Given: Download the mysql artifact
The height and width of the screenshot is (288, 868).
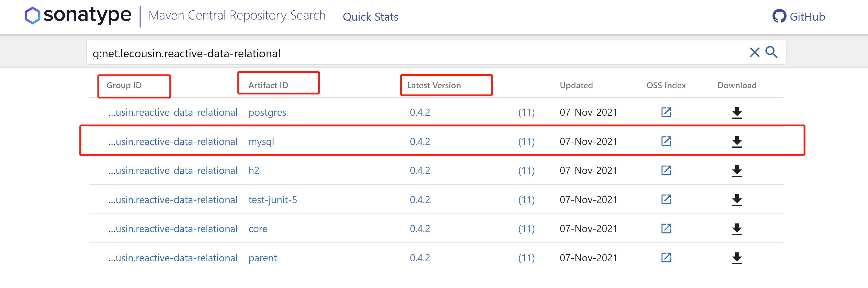Looking at the screenshot, I should tap(737, 142).
